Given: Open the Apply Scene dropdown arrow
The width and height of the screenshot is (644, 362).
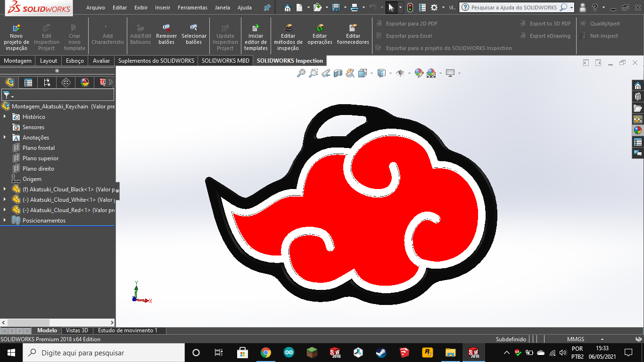Looking at the screenshot, I should [440, 73].
